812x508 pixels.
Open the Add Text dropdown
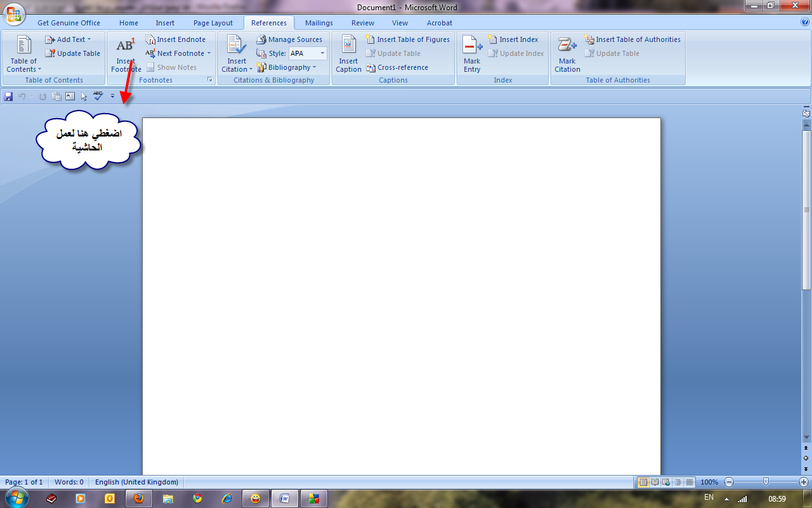point(68,39)
